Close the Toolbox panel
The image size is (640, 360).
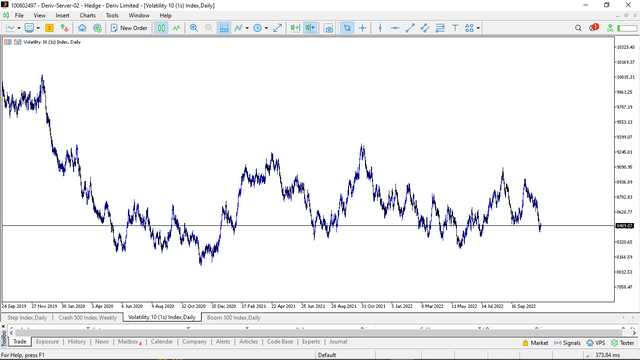(x=3, y=327)
